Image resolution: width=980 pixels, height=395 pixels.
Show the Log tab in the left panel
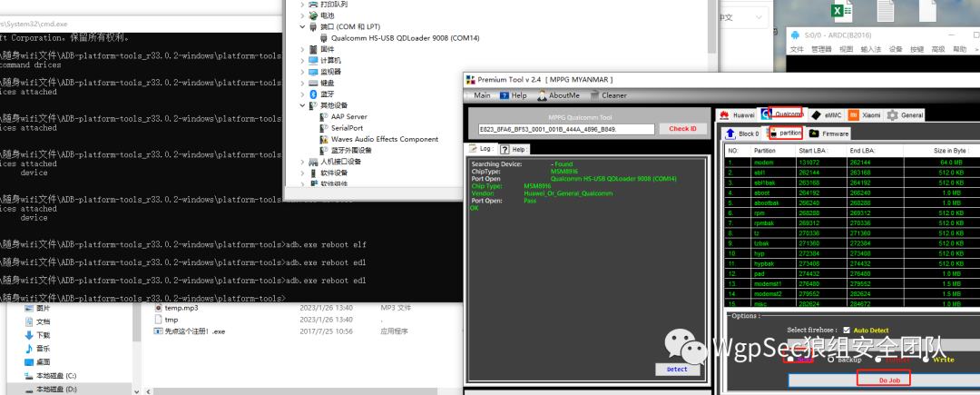point(481,149)
